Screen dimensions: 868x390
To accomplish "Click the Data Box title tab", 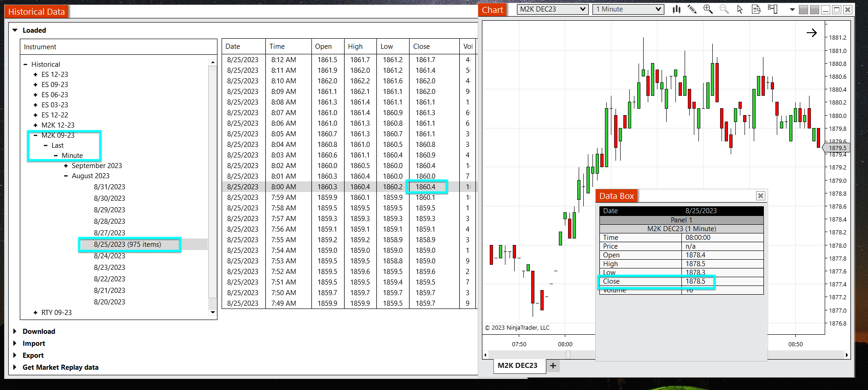I will 616,196.
